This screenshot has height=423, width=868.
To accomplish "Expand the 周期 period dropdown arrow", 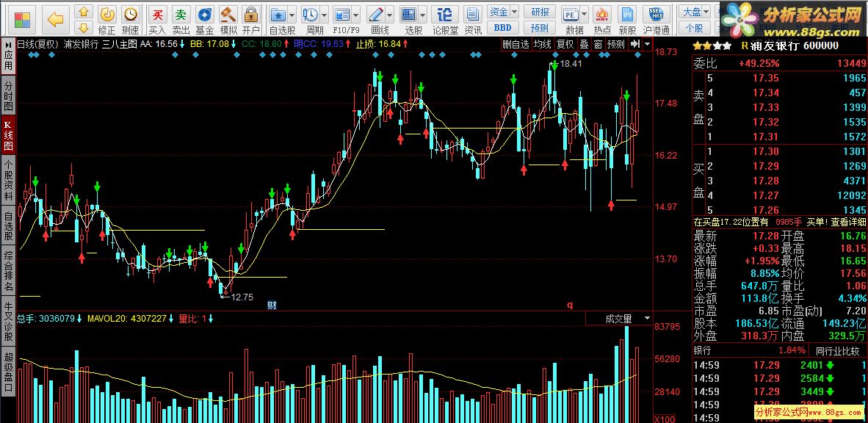I will click(323, 15).
